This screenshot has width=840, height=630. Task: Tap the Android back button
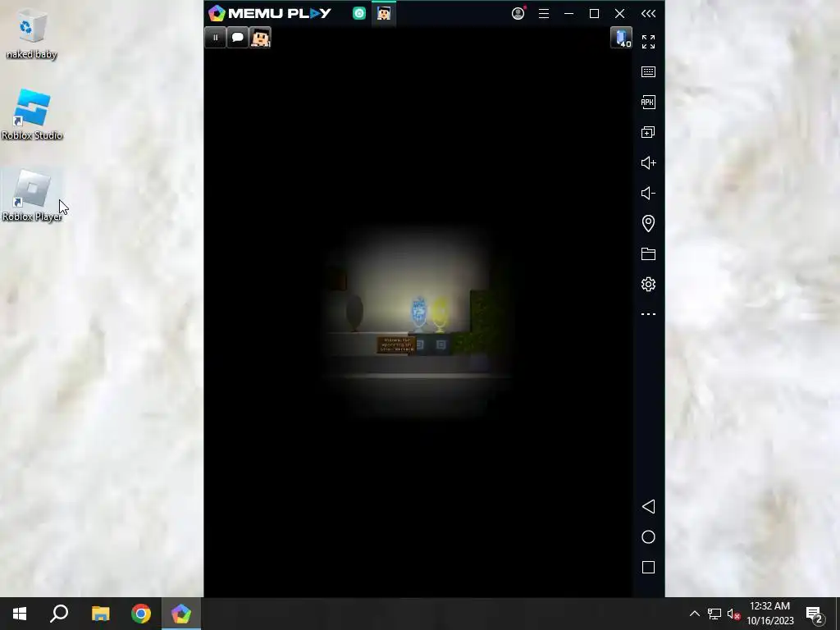pos(648,507)
